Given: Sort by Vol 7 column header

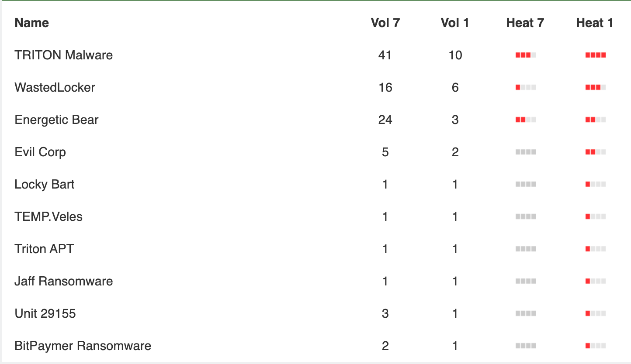Looking at the screenshot, I should coord(385,23).
